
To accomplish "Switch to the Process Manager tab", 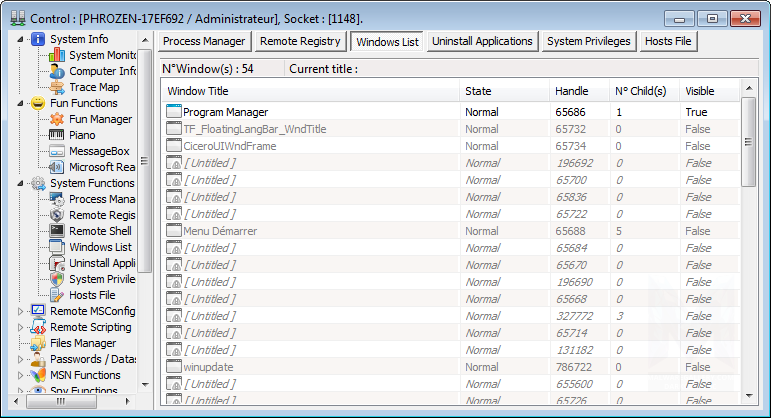I will point(203,41).
